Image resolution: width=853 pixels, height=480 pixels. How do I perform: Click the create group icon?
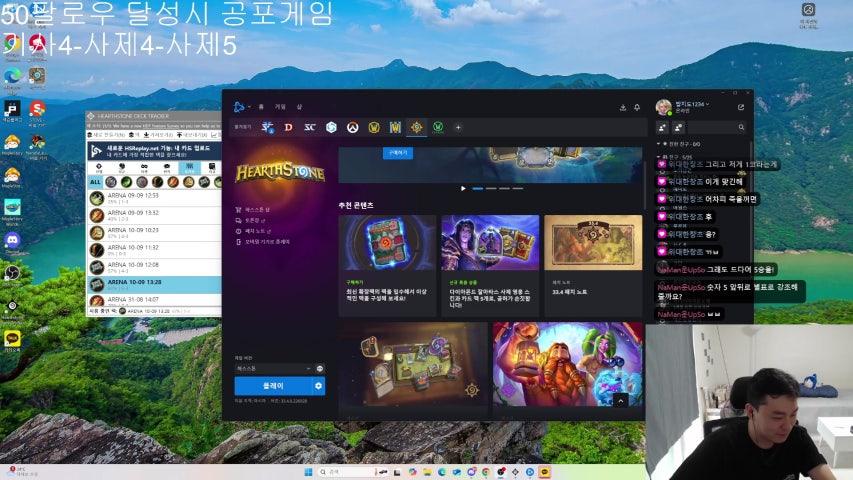[x=678, y=127]
